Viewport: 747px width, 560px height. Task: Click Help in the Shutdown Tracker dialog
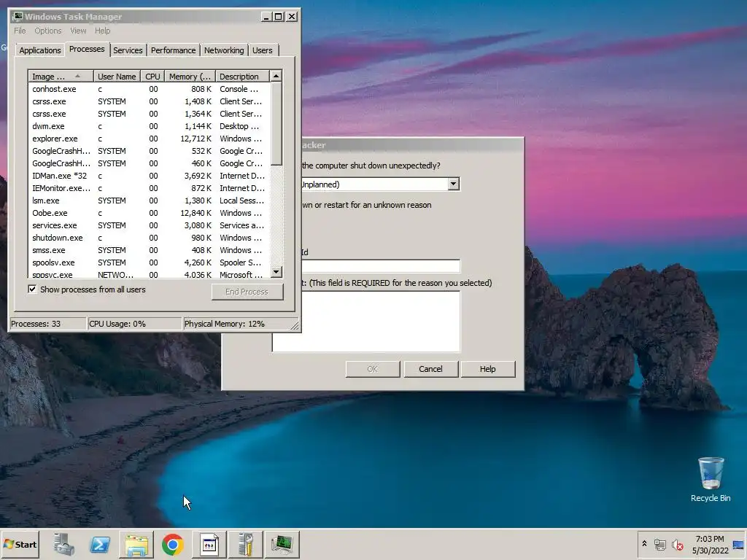coord(487,368)
